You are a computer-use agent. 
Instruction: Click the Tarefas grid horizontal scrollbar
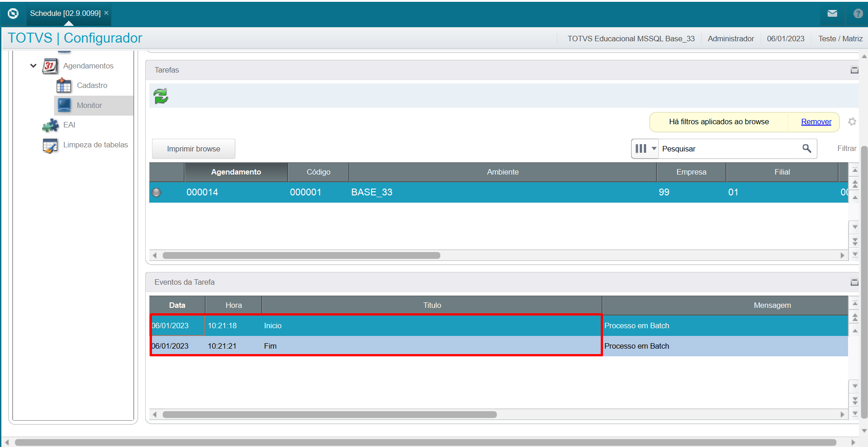301,255
